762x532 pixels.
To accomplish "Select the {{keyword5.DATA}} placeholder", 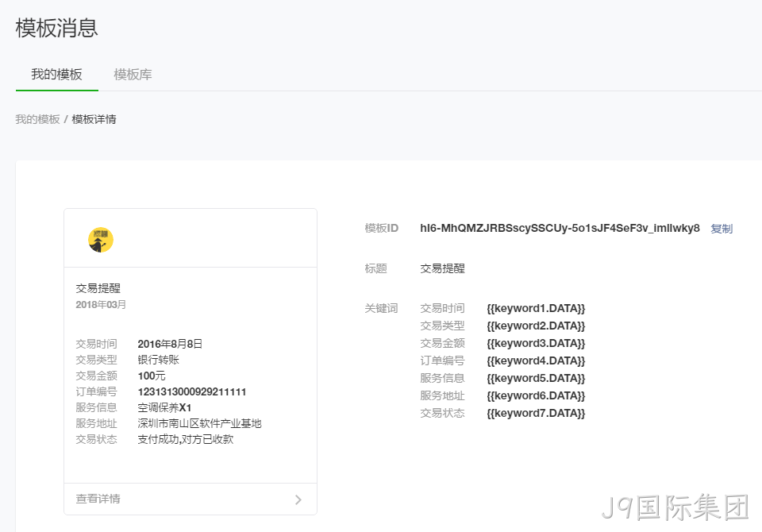I will [536, 378].
